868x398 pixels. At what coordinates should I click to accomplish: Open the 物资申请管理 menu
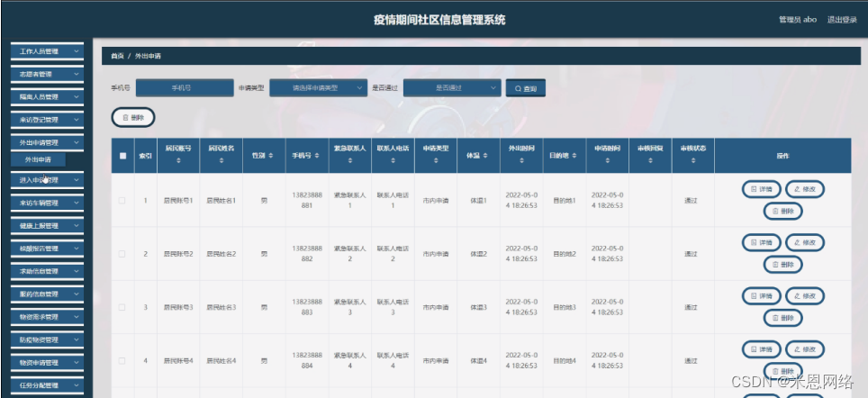pos(47,363)
